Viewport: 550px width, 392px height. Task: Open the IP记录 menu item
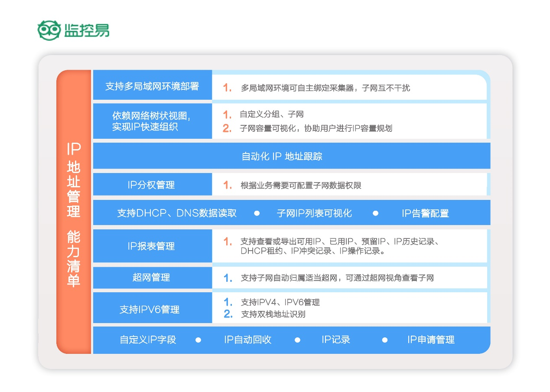(335, 340)
